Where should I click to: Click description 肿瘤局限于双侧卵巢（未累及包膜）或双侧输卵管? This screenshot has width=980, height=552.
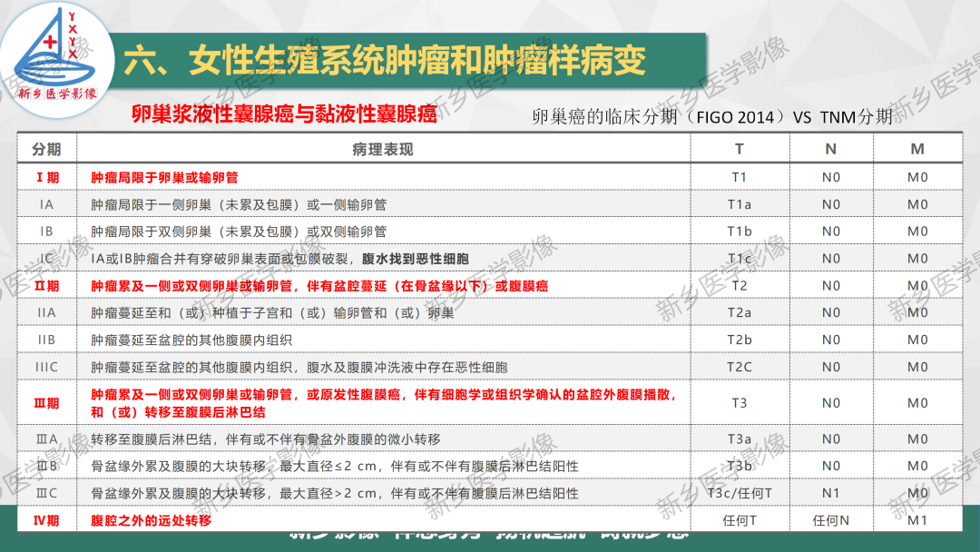(239, 232)
